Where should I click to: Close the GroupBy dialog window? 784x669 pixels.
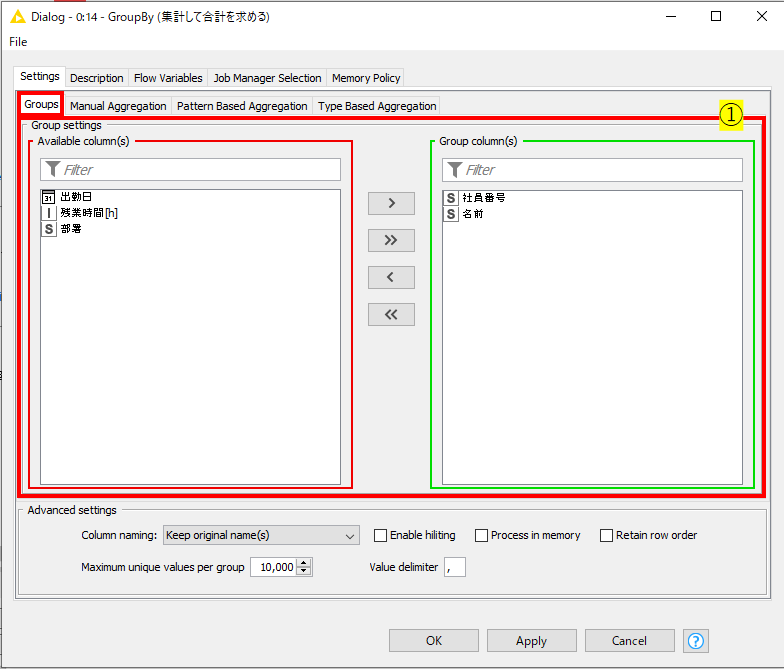click(762, 16)
